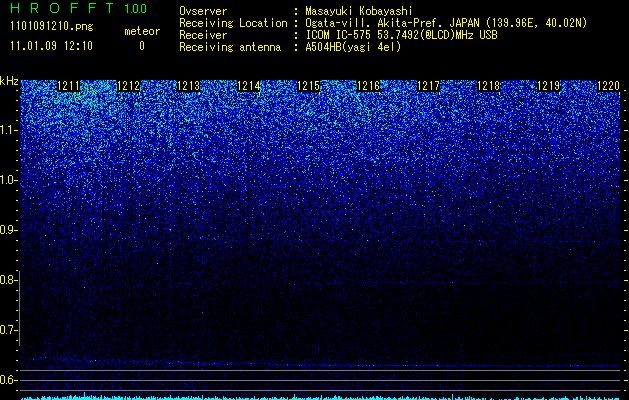Click the 1220 time marker
This screenshot has height=400, width=629.
tap(609, 86)
